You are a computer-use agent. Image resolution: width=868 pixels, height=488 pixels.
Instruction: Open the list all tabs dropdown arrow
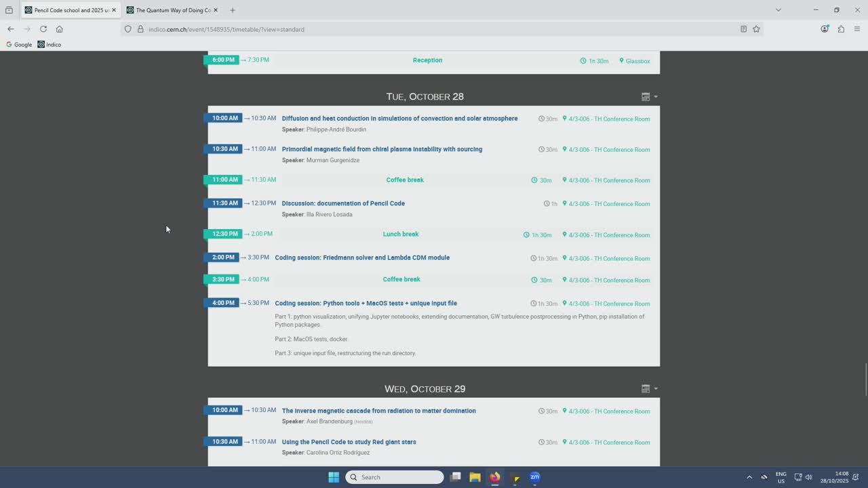[778, 10]
